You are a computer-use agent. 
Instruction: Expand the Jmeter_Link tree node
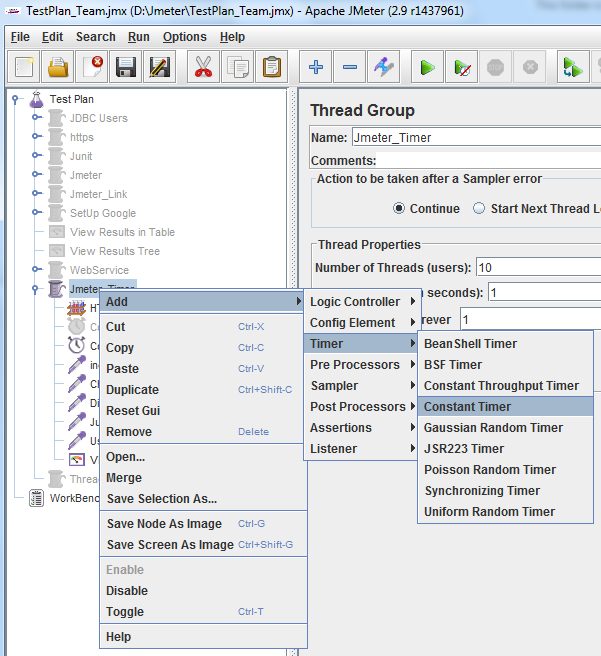[36, 193]
